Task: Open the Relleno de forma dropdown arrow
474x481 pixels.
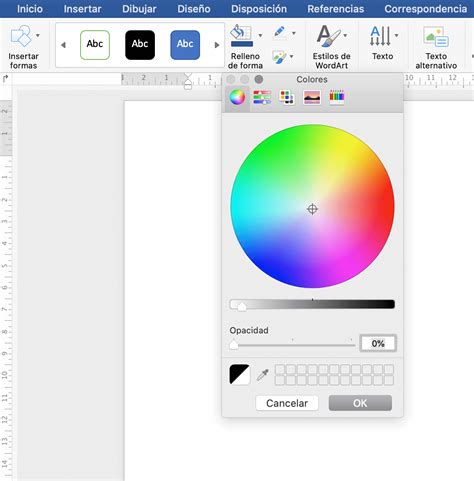Action: tap(260, 35)
